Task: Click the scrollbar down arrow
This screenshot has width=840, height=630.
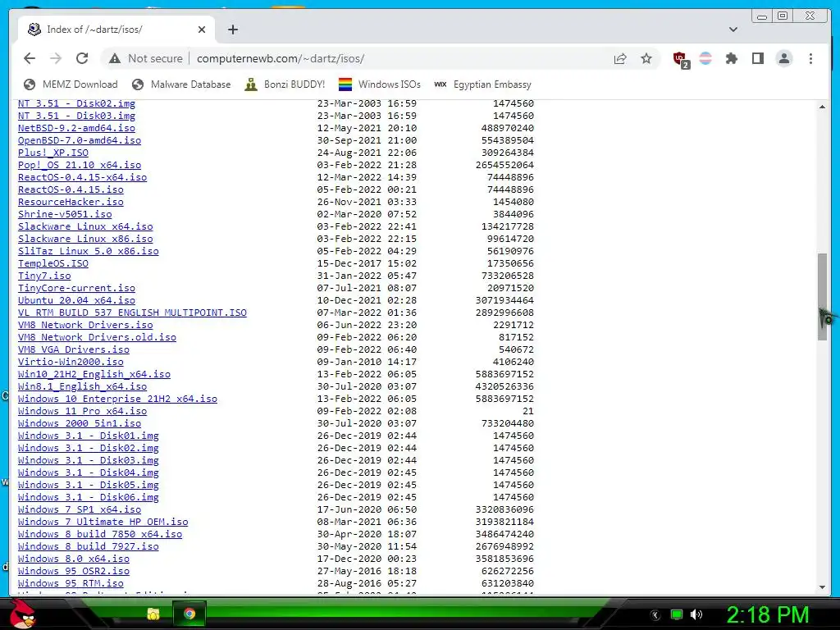Action: coord(822,587)
